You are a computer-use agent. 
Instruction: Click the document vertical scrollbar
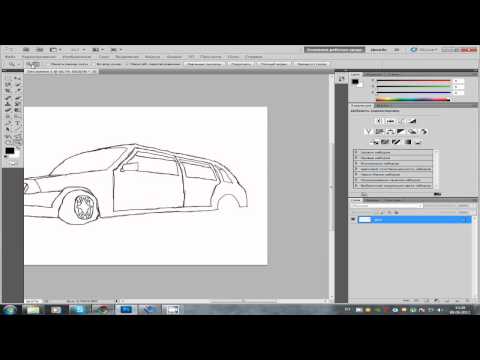pos(331,186)
